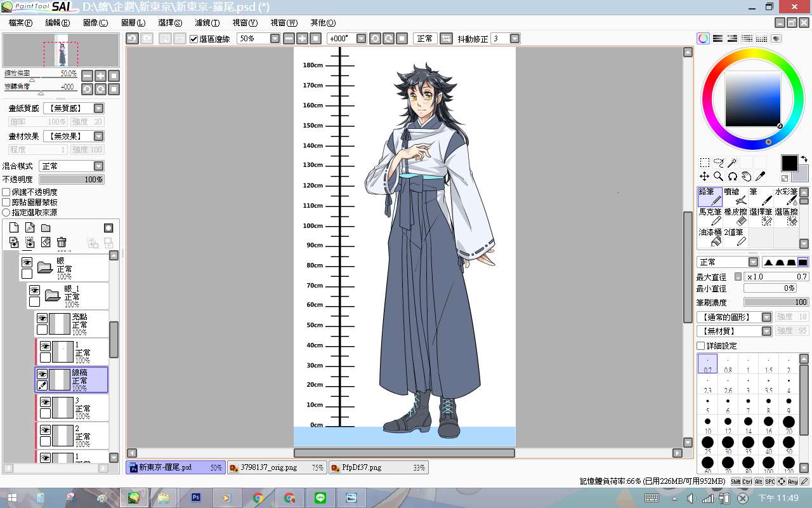
Task: Enable 保護不透明度 checkbox
Action: click(x=6, y=192)
